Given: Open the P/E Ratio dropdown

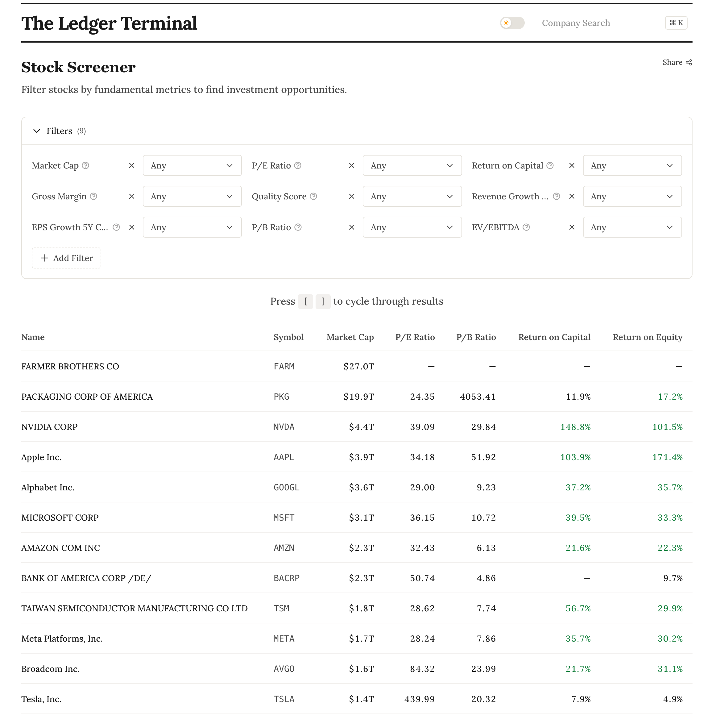Looking at the screenshot, I should [412, 165].
